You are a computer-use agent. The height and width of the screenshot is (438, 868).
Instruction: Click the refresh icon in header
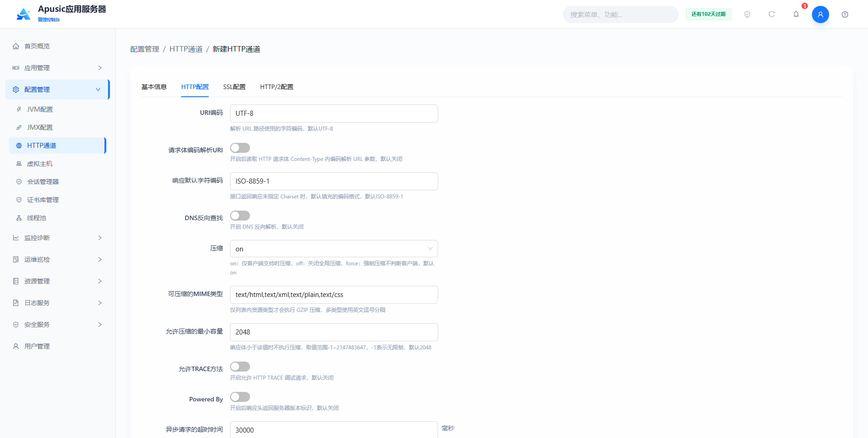click(x=772, y=14)
